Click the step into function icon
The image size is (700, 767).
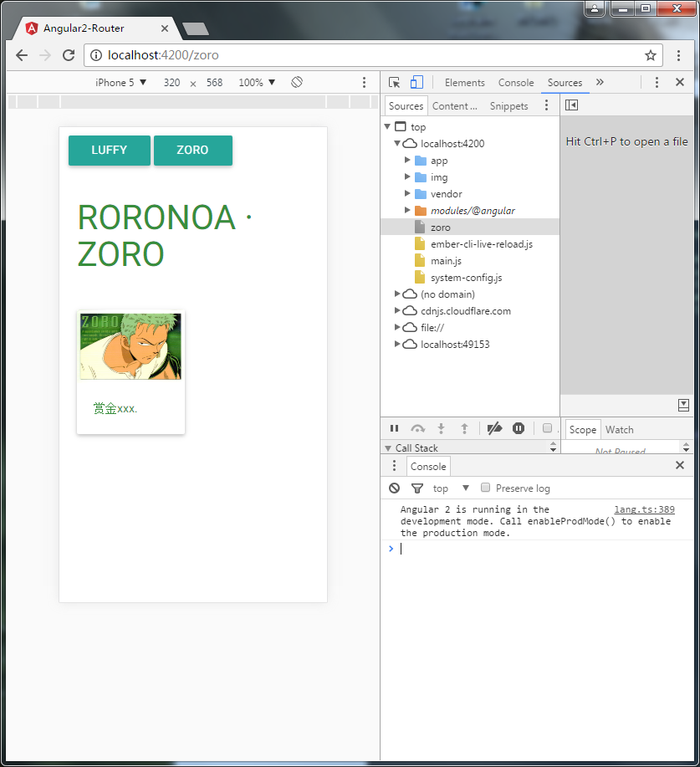tap(442, 429)
